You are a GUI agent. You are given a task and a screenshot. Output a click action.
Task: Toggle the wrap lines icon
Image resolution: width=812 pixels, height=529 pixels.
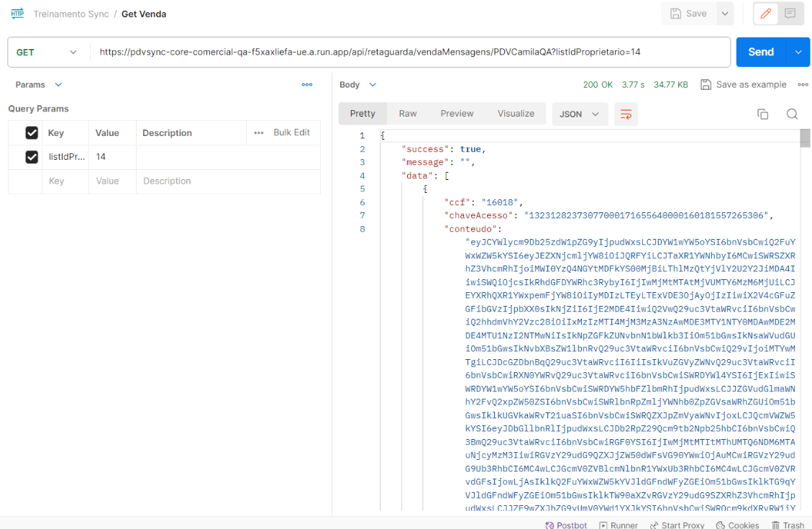tap(626, 114)
